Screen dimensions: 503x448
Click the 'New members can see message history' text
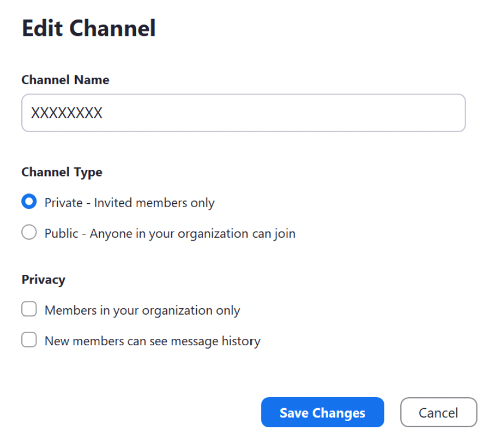tap(152, 341)
